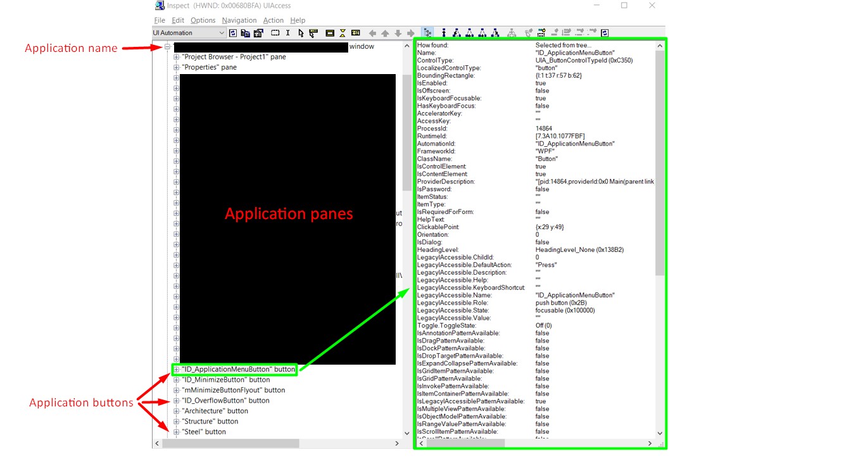
Task: Open the UI Automation mode dropdown
Action: tap(222, 32)
